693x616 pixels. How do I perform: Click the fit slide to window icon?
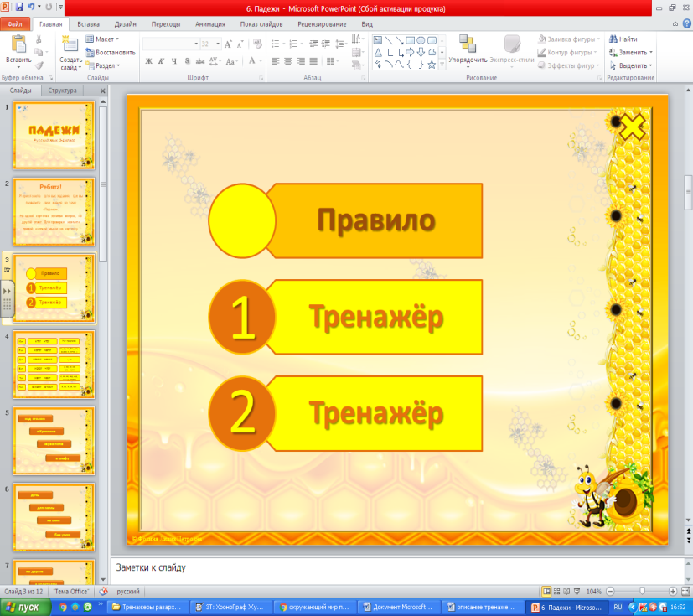pyautogui.click(x=685, y=591)
